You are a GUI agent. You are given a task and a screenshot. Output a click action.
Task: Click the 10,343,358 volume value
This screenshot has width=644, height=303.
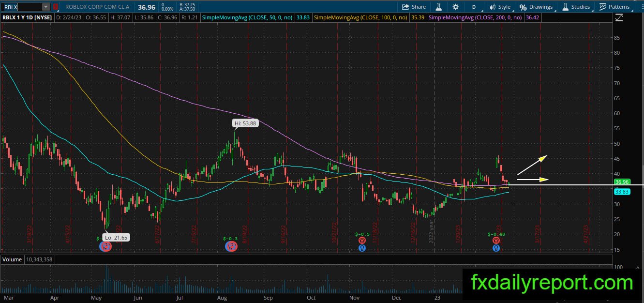[40, 259]
